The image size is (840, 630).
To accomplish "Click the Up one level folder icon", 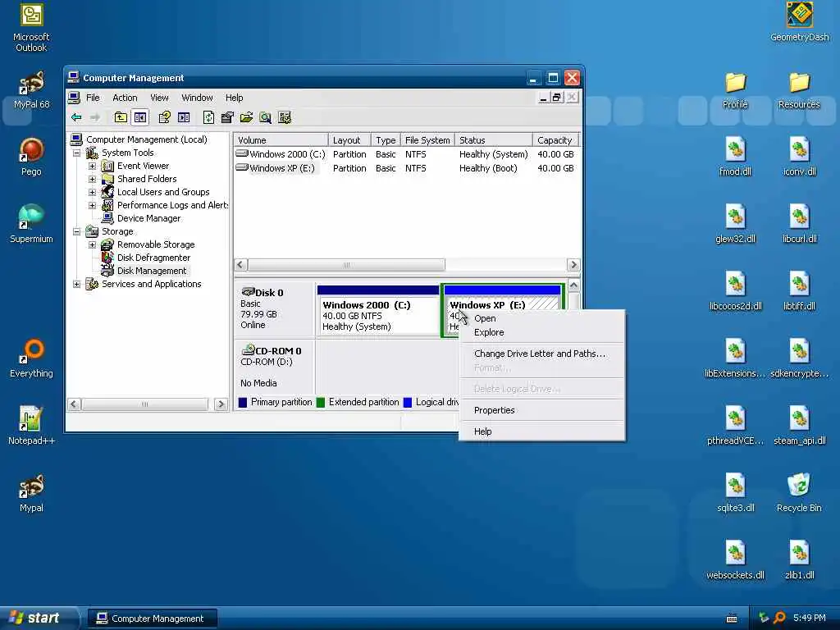I will 121,117.
